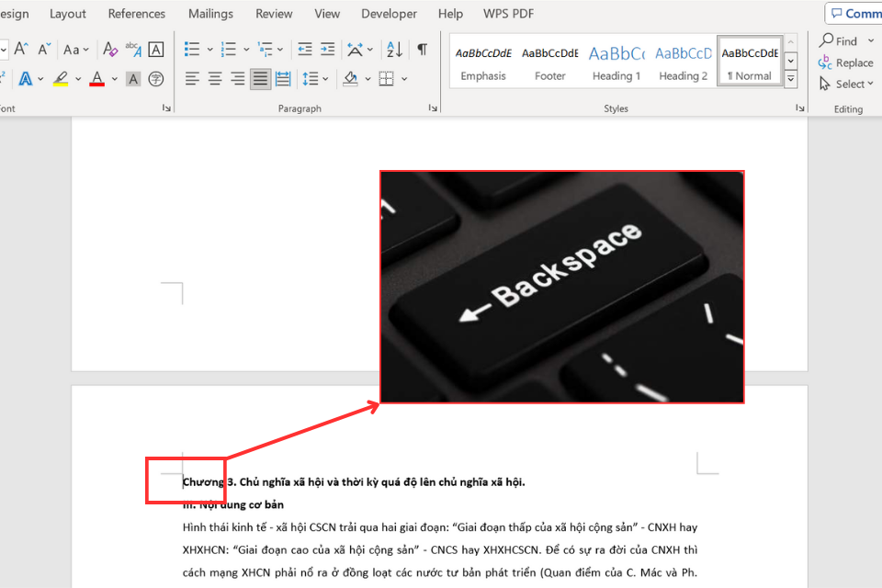Select the Increase Font Size icon
882x588 pixels.
click(x=20, y=49)
